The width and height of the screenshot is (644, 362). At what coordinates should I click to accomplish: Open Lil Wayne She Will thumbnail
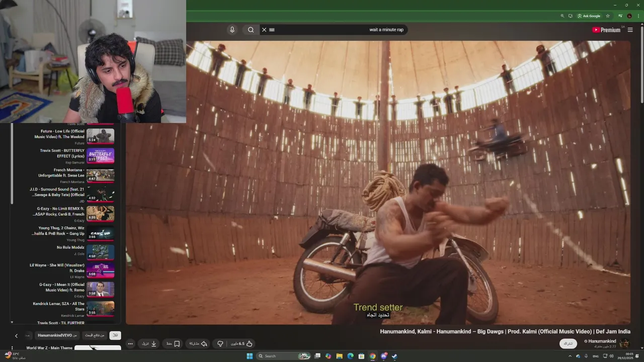[100, 271]
